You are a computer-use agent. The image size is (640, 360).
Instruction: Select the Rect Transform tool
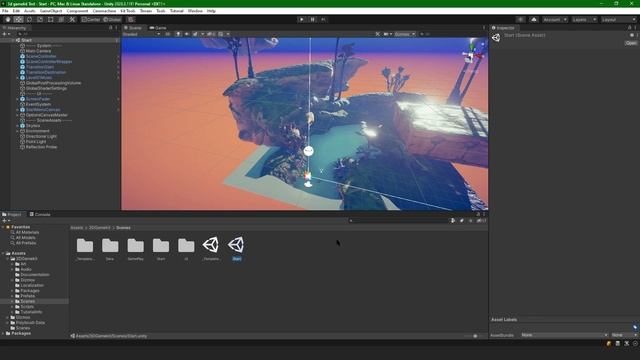[x=51, y=20]
